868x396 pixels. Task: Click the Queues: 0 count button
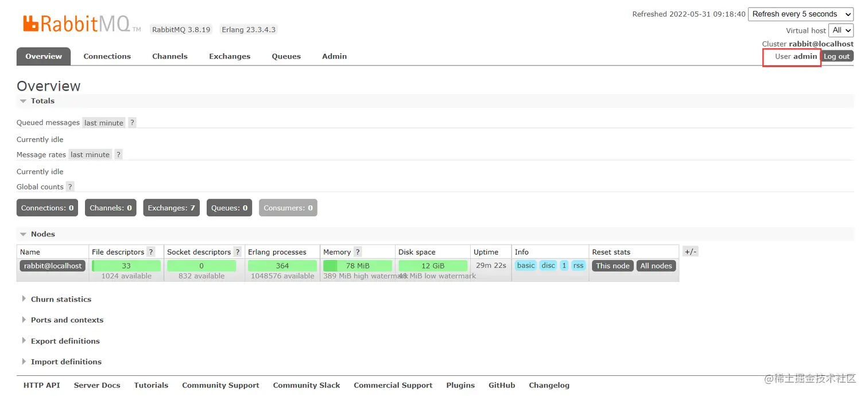(x=230, y=208)
